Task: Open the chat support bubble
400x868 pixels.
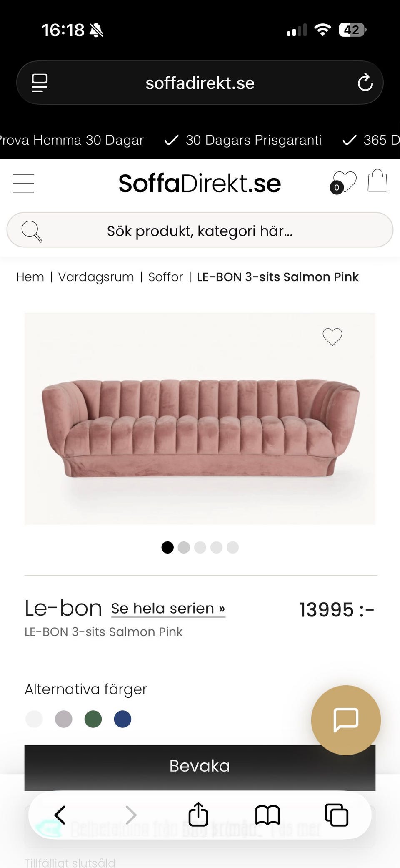Action: [x=346, y=720]
